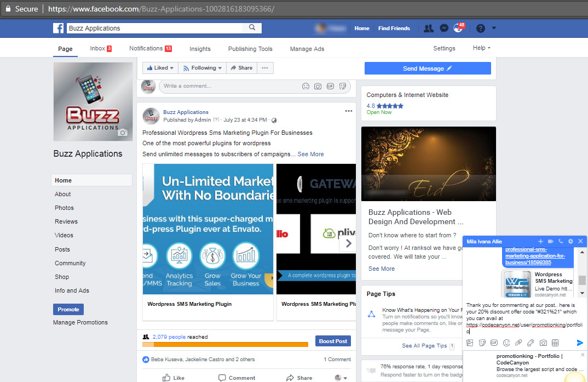Click camera photo icon in comment box
The image size is (588, 382).
pyautogui.click(x=318, y=86)
